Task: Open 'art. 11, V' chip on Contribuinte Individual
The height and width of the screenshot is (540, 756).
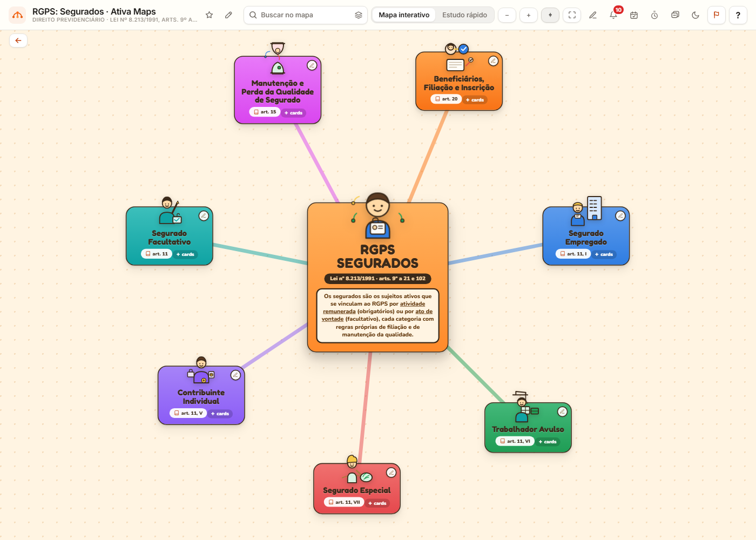Action: pyautogui.click(x=188, y=413)
